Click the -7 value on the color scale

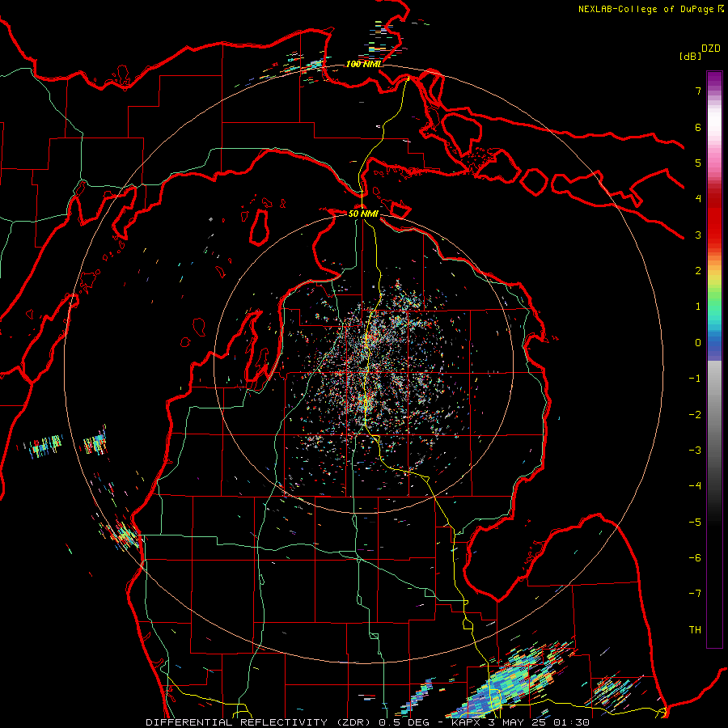pos(695,594)
